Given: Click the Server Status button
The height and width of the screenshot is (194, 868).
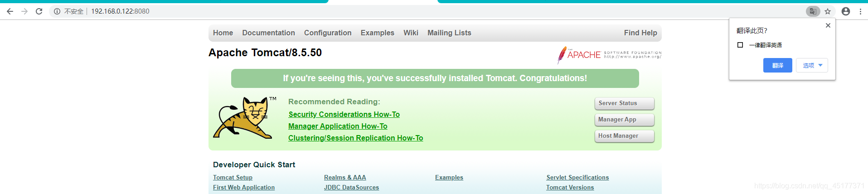Looking at the screenshot, I should point(625,103).
